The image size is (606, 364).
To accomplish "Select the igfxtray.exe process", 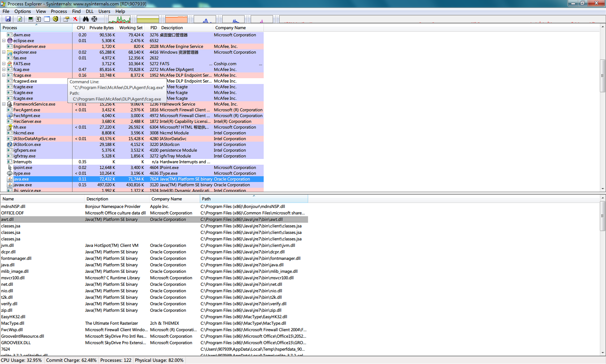I will pyautogui.click(x=132, y=156).
